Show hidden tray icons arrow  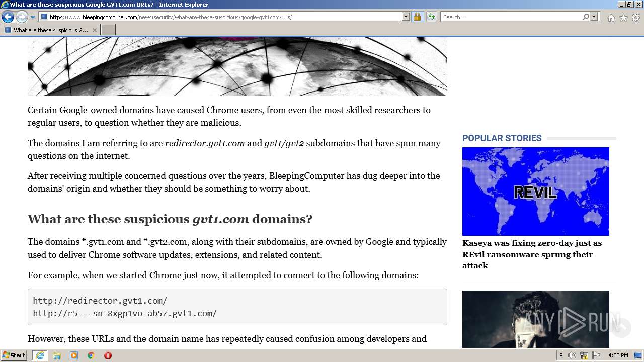(561, 355)
